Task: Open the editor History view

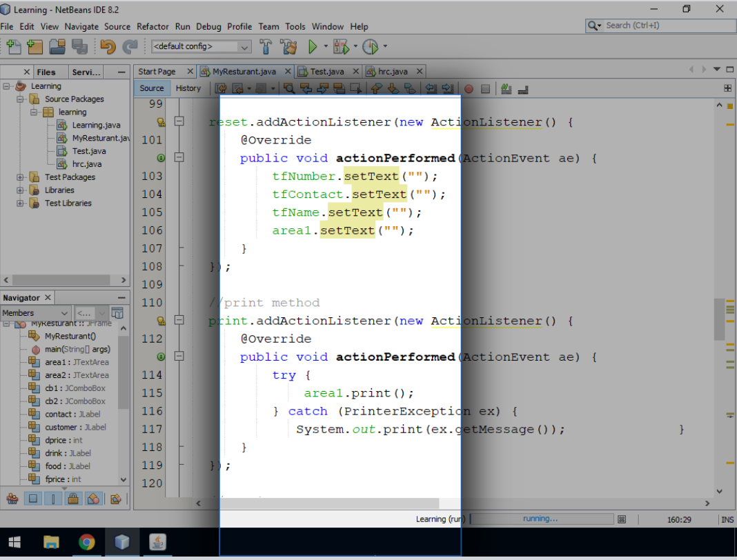Action: (188, 88)
